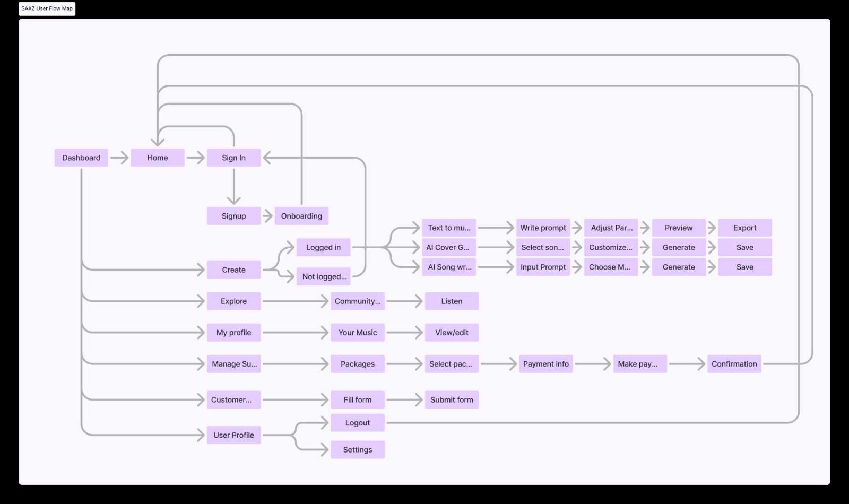Viewport: 849px width, 504px height.
Task: Click the Dashboard node
Action: point(81,158)
